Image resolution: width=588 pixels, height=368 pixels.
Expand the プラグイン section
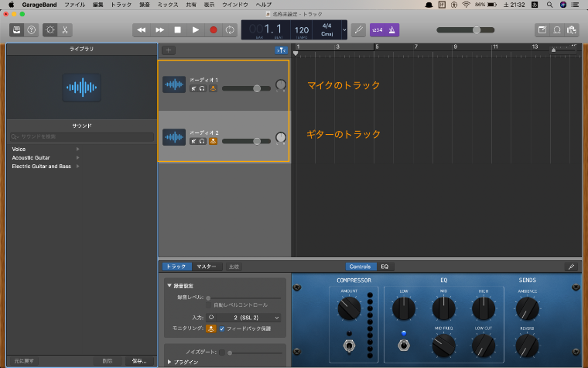170,362
